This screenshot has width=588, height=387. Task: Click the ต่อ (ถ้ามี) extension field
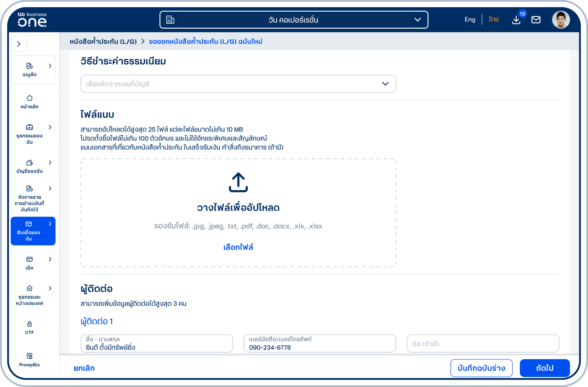point(483,344)
